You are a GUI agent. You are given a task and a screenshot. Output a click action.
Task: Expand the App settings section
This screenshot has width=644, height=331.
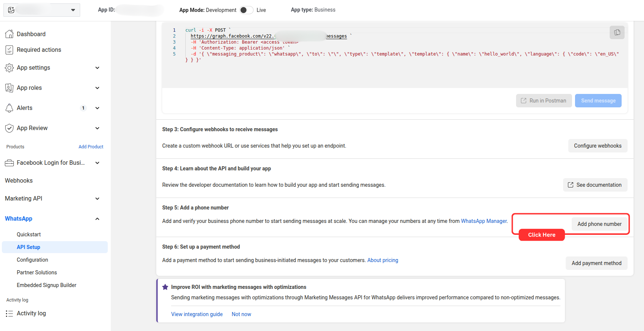pos(97,68)
